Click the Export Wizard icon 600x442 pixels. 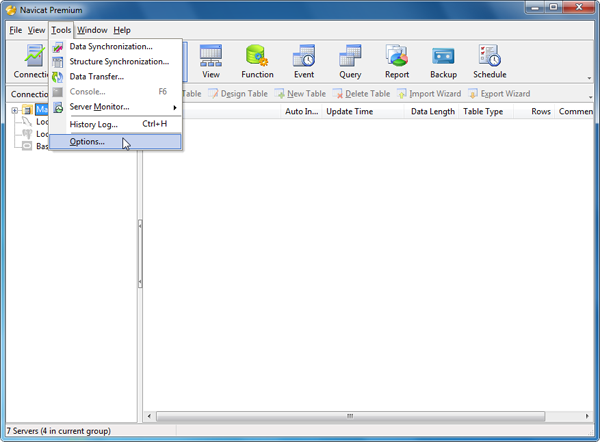tap(473, 93)
